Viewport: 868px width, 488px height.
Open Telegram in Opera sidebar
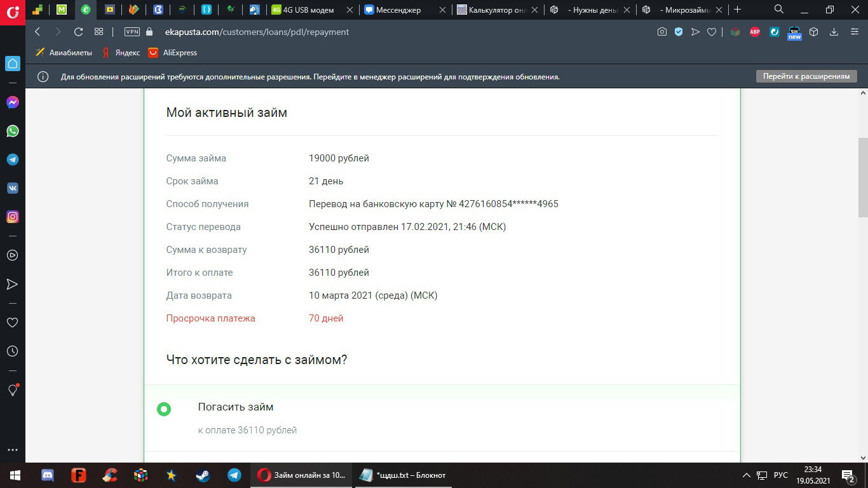coord(12,159)
